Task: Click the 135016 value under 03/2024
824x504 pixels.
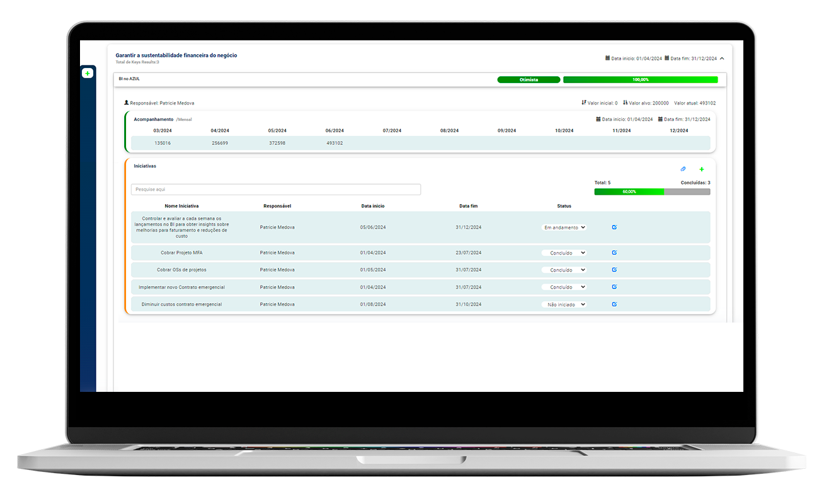Action: pyautogui.click(x=163, y=143)
